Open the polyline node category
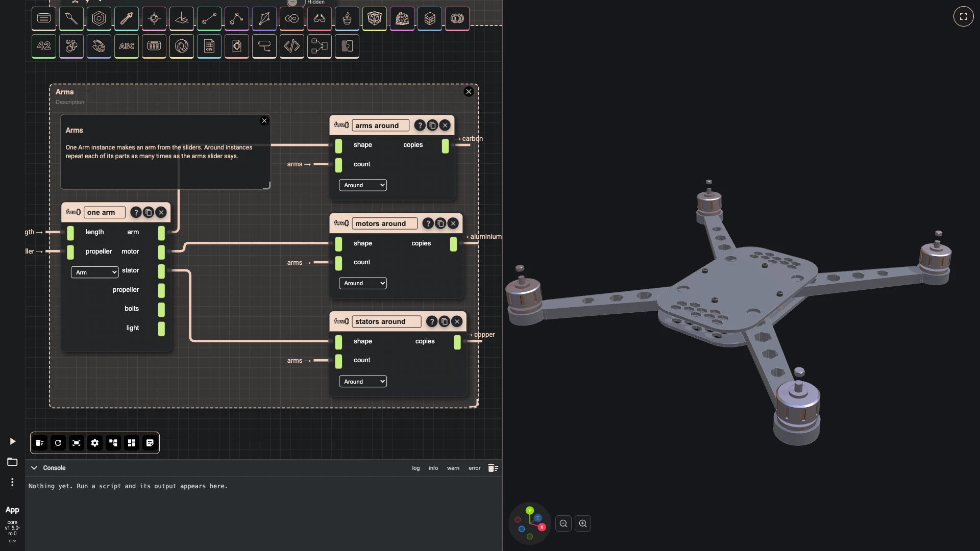Viewport: 980px width, 551px height. pos(237,19)
